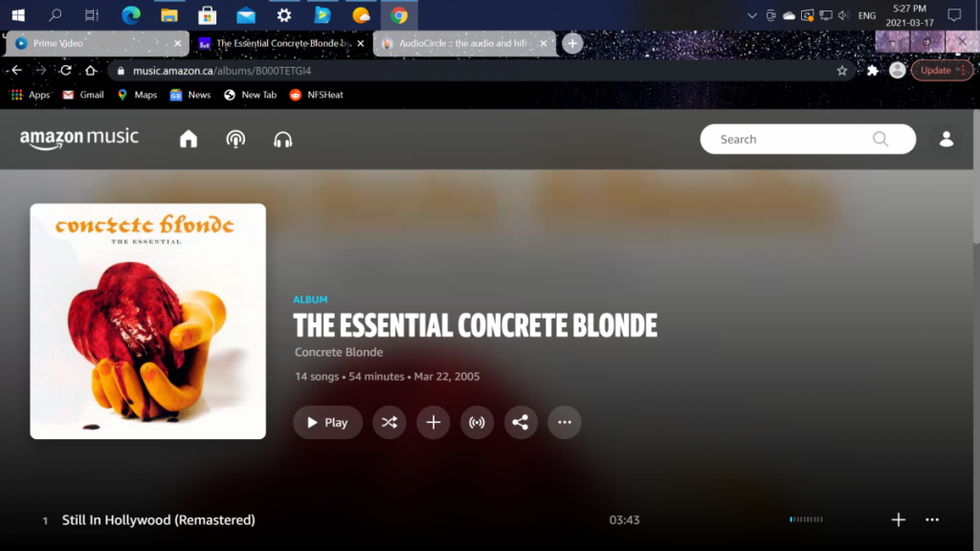Image resolution: width=980 pixels, height=551 pixels.
Task: Go to Amazon Music home icon
Action: 189,139
